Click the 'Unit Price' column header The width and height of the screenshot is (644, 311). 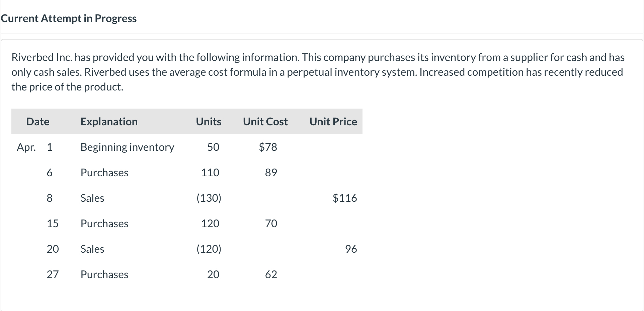click(x=333, y=121)
